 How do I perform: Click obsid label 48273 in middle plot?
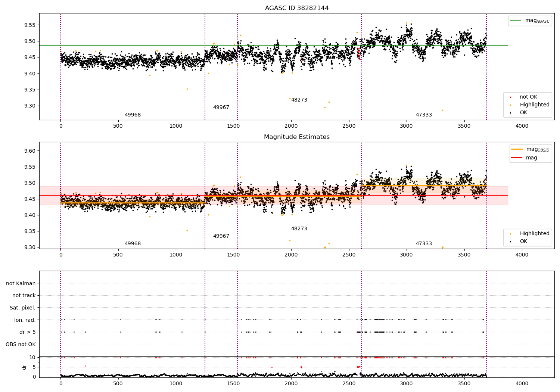(x=299, y=229)
